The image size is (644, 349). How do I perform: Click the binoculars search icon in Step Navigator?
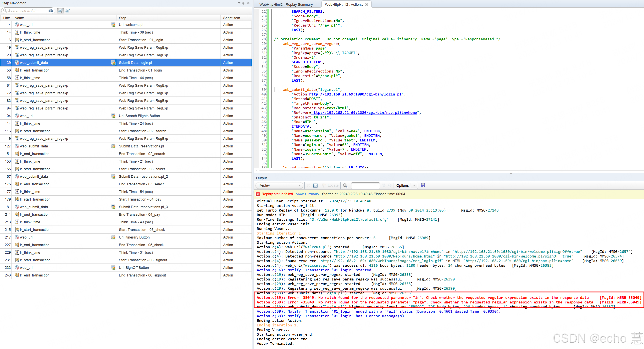[x=51, y=11]
